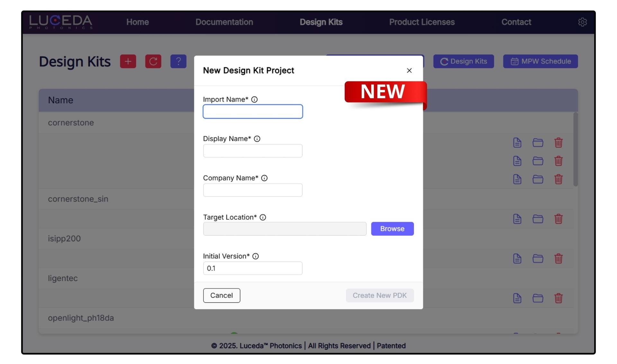
Task: Click the trash icon in ligentec row
Action: (x=559, y=298)
